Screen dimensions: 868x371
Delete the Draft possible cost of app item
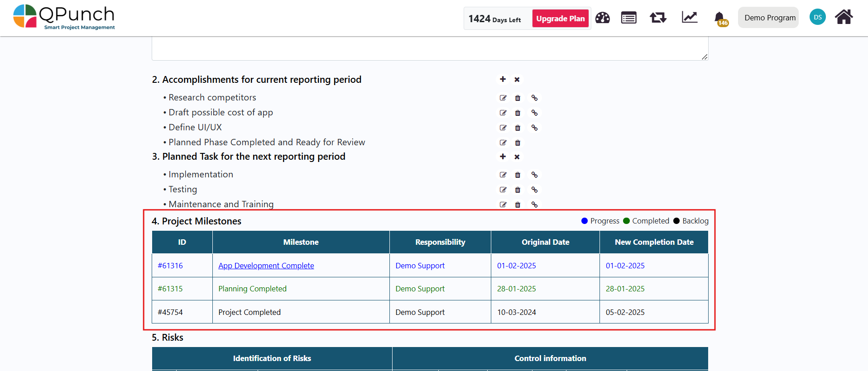click(518, 113)
